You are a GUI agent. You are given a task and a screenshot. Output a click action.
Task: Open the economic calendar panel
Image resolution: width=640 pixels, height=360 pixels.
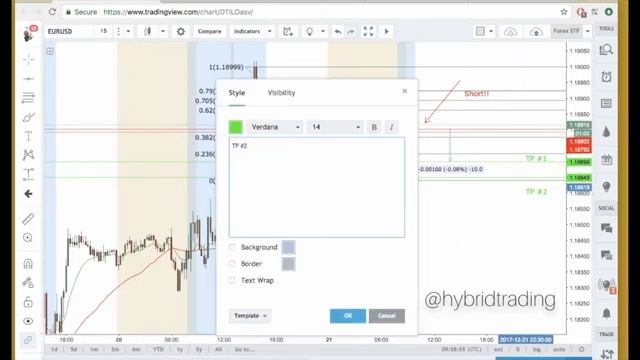pyautogui.click(x=607, y=160)
